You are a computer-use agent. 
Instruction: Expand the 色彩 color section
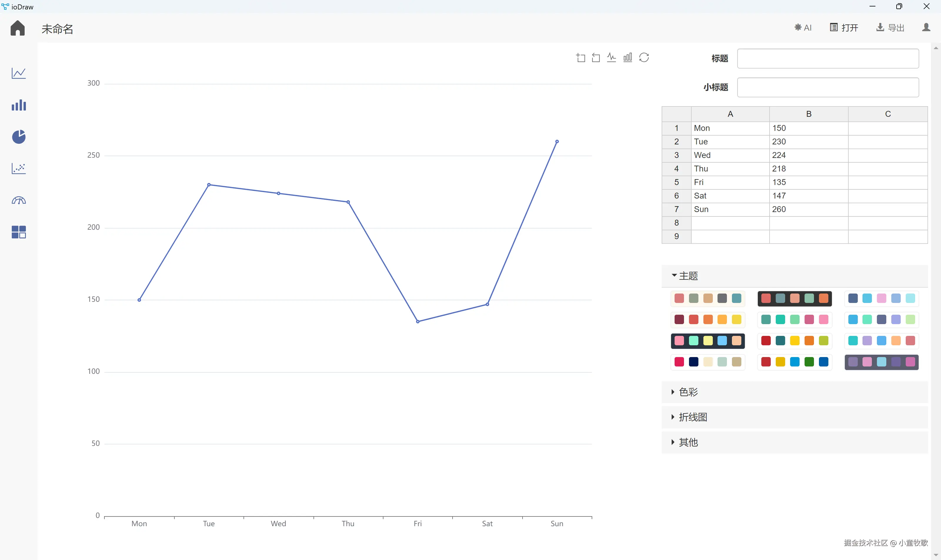pyautogui.click(x=688, y=392)
